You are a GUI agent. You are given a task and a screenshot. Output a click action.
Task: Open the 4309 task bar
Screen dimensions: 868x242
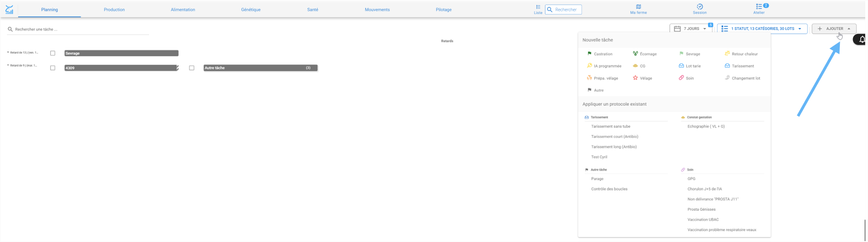click(x=121, y=68)
